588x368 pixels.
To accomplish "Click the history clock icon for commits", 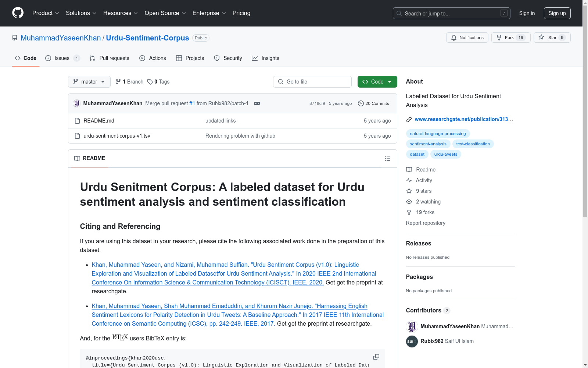I will (x=361, y=103).
